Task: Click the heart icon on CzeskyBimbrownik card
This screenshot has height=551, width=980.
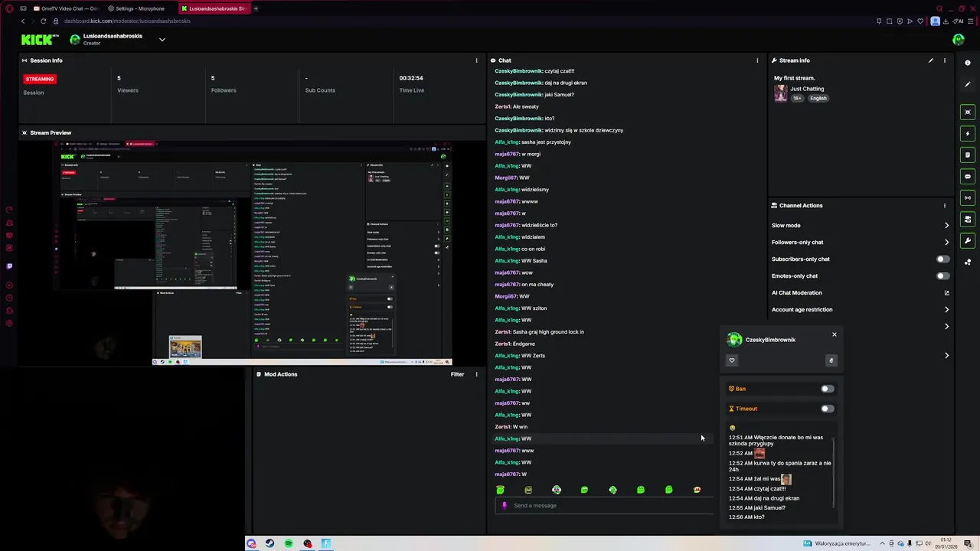Action: coord(732,360)
